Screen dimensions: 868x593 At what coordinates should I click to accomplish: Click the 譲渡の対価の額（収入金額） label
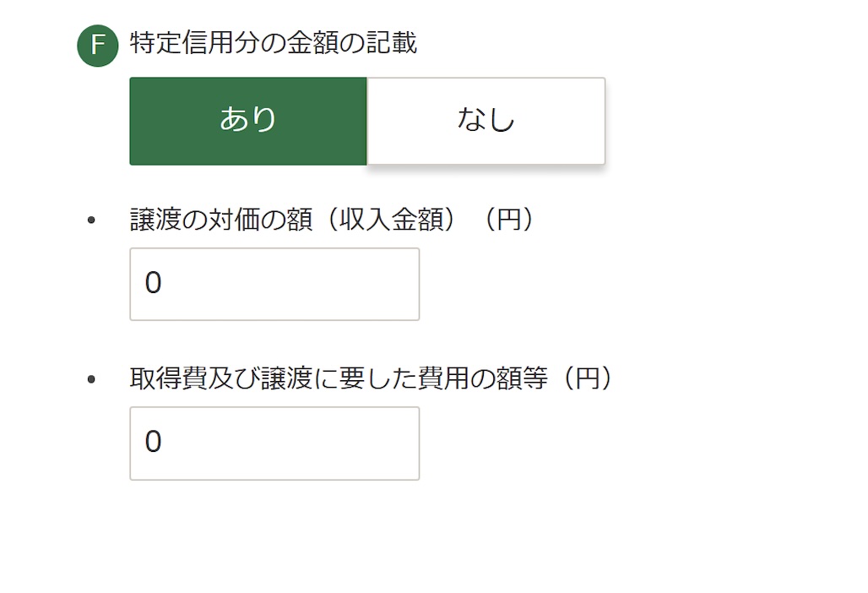click(293, 220)
